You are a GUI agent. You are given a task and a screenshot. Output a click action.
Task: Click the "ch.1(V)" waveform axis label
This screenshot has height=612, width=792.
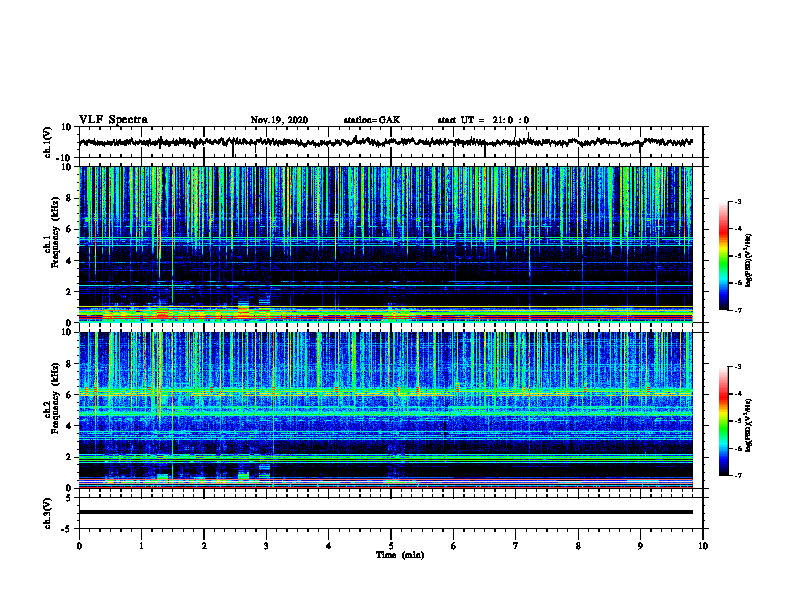tap(48, 142)
